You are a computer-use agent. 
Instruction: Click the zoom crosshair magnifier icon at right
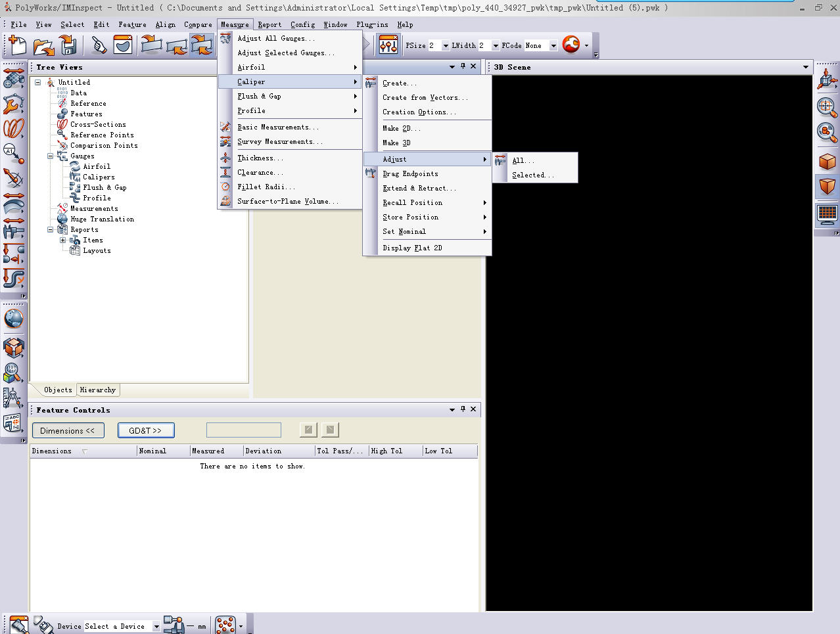point(827,106)
